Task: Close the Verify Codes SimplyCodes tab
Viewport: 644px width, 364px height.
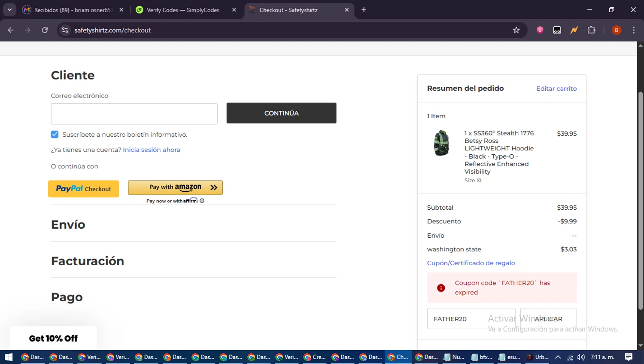Action: click(234, 10)
